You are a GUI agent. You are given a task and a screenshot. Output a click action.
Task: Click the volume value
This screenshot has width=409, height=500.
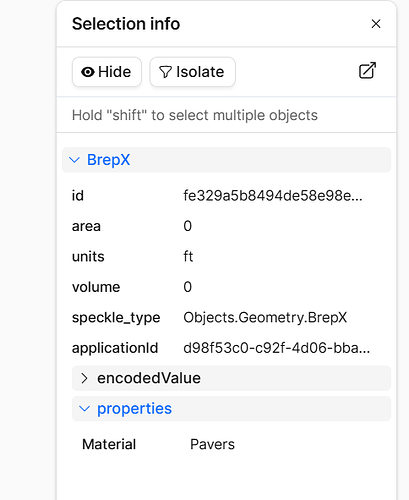click(x=187, y=287)
